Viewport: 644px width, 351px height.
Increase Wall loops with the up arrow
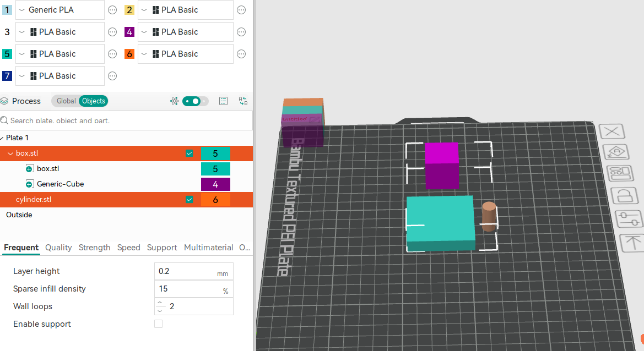[x=160, y=303]
